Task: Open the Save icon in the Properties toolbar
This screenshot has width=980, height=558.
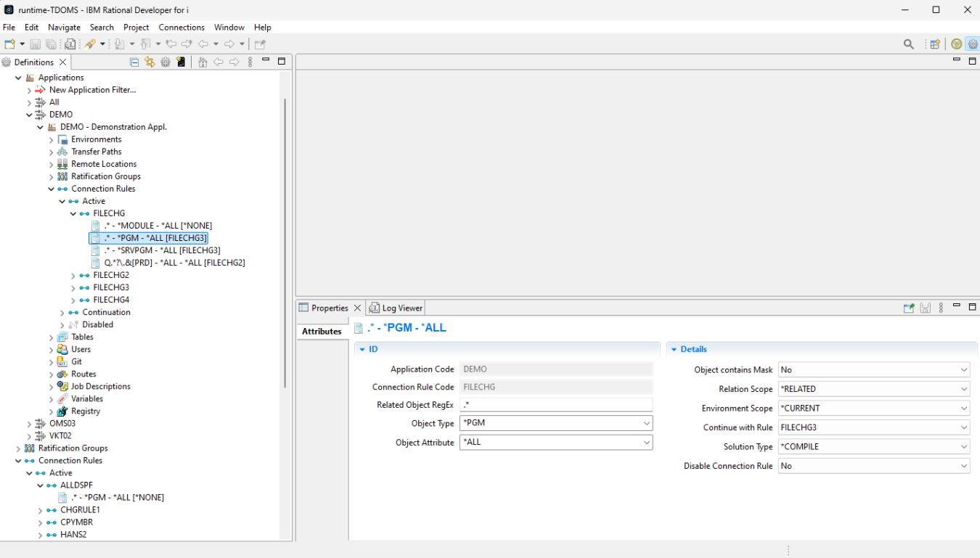Action: pos(925,308)
